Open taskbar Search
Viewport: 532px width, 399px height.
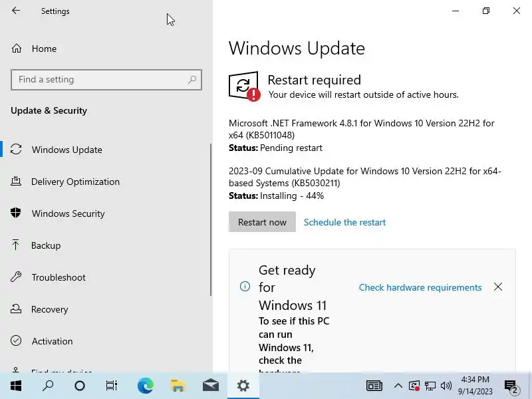[48, 386]
